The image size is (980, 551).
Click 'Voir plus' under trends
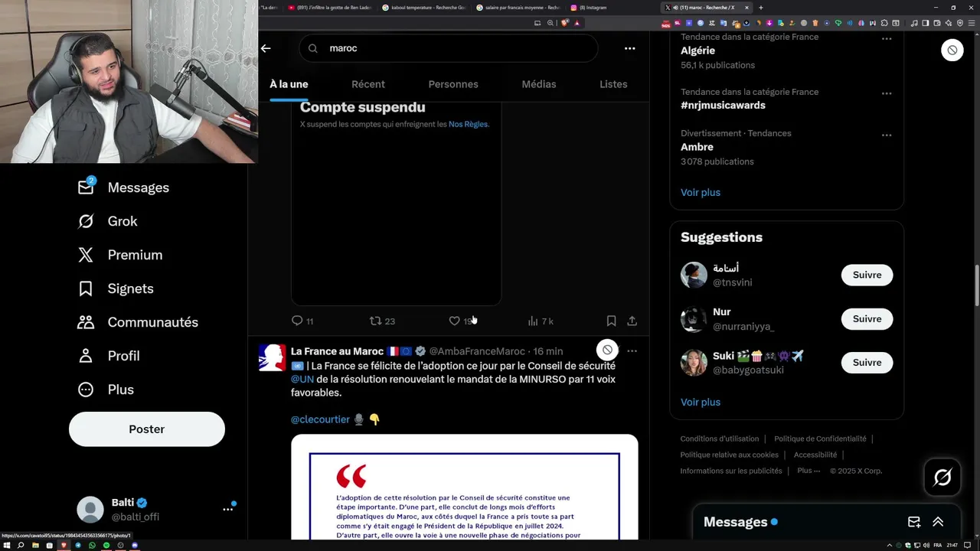[701, 193]
